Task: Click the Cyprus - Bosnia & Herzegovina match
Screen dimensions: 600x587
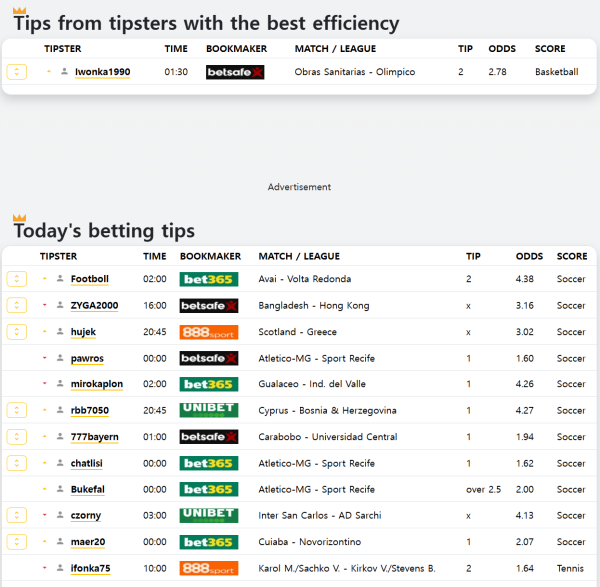Action: (327, 410)
